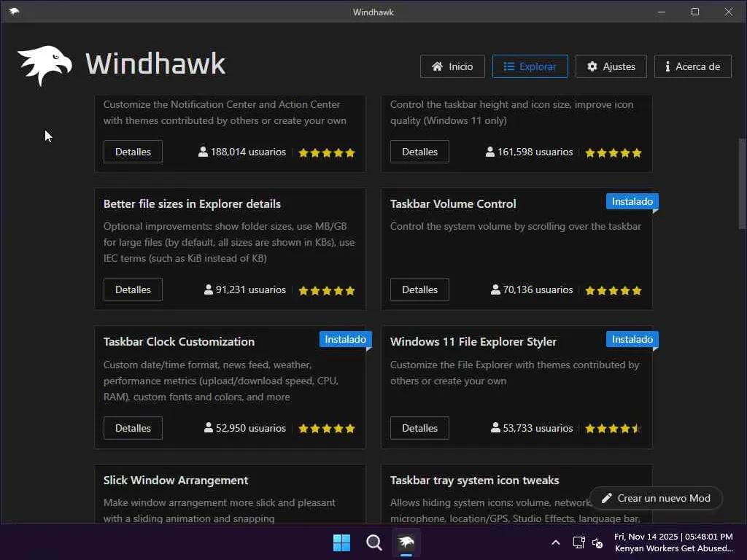Click the pencil icon in Crear un nuevo Mod
Screen dimensions: 747x560
click(x=606, y=498)
